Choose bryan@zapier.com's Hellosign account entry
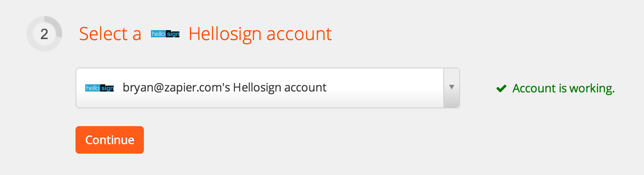Screen dimensions: 644x175 pos(225,87)
